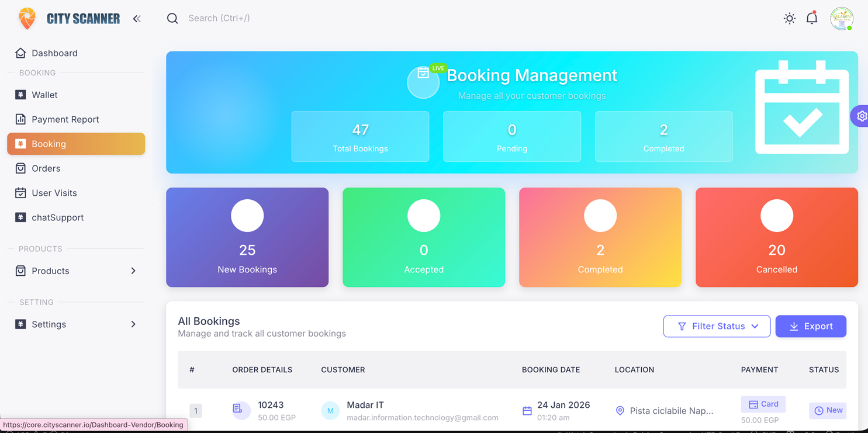
Task: Collapse the sidebar with the double-chevron
Action: 137,18
